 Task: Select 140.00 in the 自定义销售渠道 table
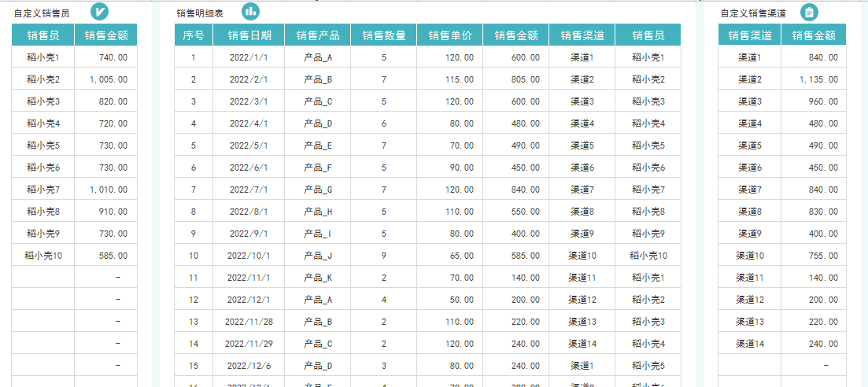pyautogui.click(x=814, y=278)
